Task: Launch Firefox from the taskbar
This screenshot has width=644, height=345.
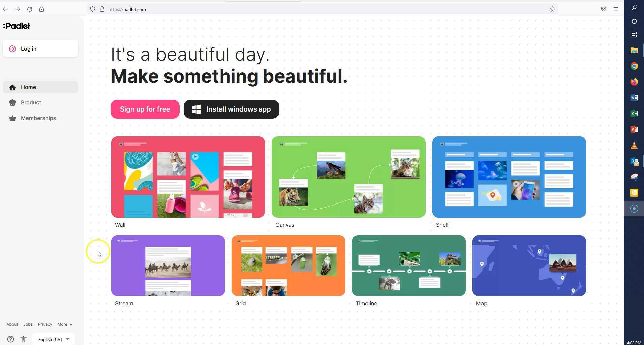Action: click(634, 82)
